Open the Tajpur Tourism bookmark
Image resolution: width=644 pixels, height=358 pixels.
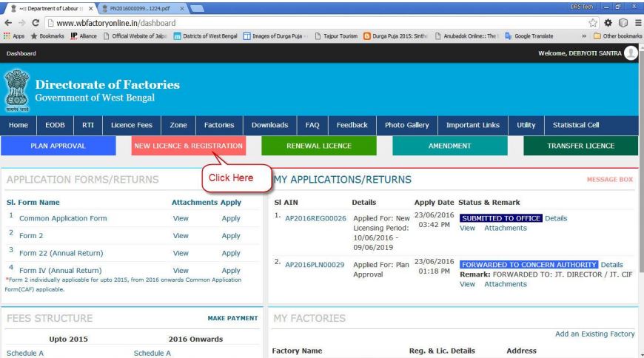point(336,36)
